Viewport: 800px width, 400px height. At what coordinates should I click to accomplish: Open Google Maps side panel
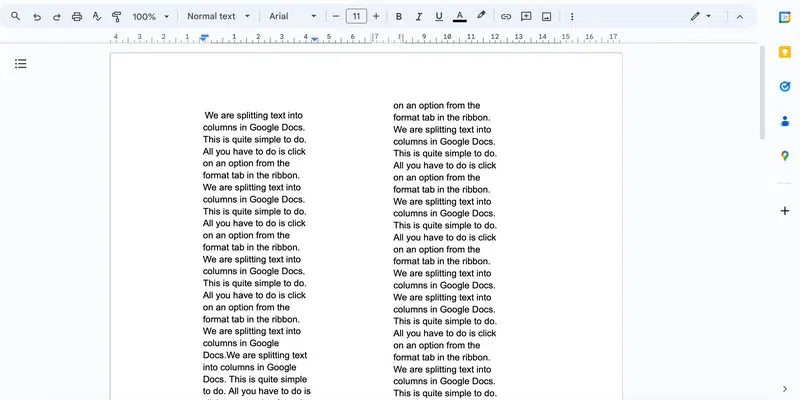(785, 156)
